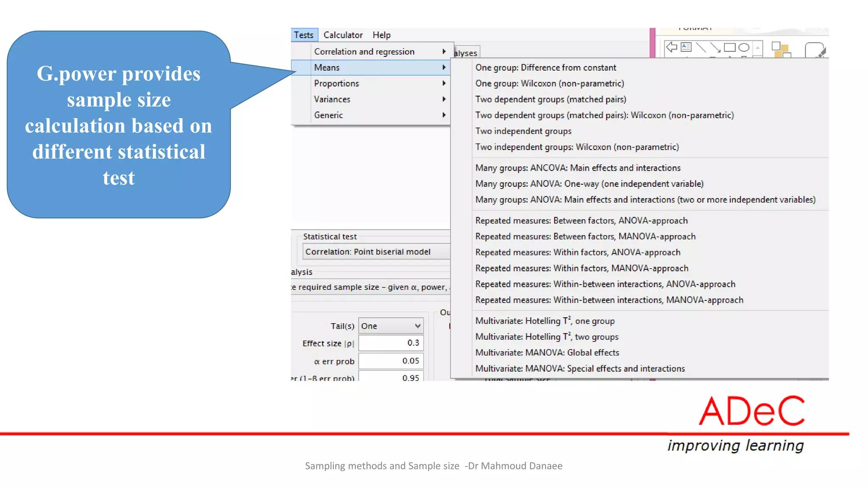The image size is (868, 488).
Task: Select the straight line shape icon
Action: coord(701,47)
